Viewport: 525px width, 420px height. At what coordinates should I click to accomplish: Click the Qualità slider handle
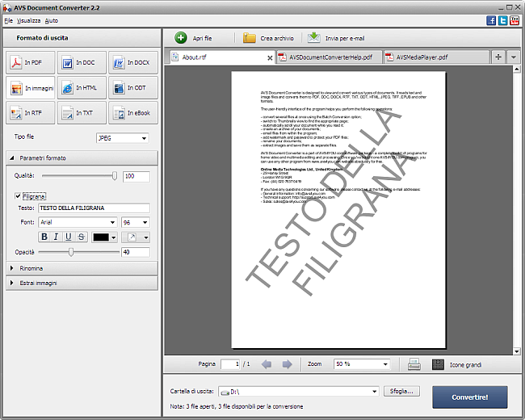pos(115,176)
